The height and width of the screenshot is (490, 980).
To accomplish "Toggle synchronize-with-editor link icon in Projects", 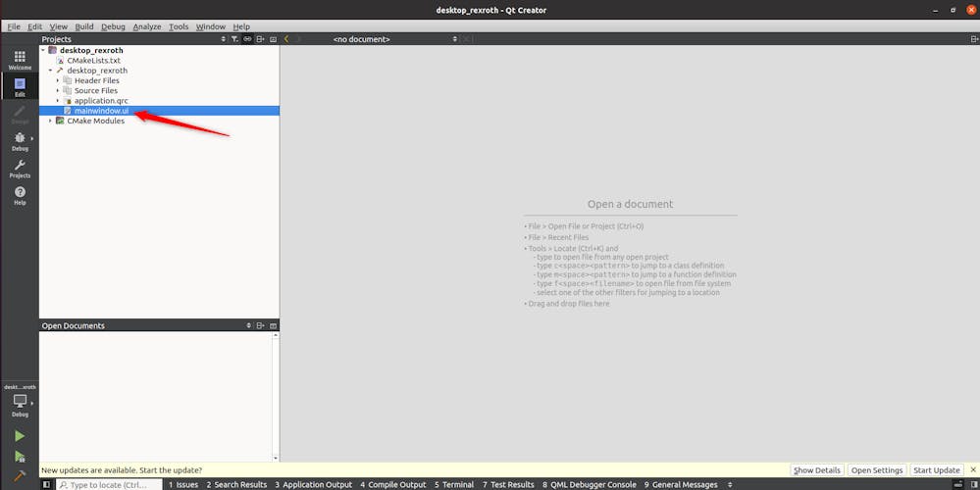I will coord(247,38).
